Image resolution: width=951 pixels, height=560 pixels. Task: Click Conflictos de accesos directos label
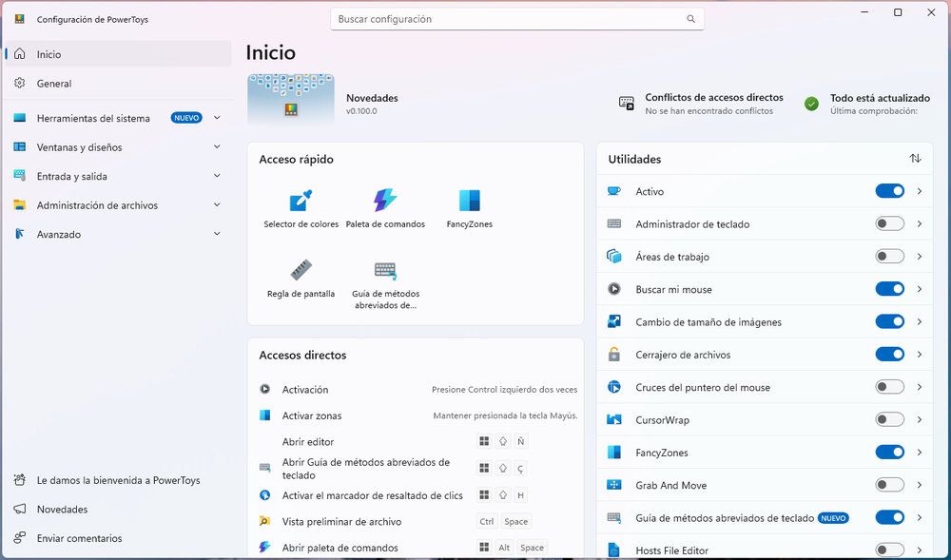714,97
